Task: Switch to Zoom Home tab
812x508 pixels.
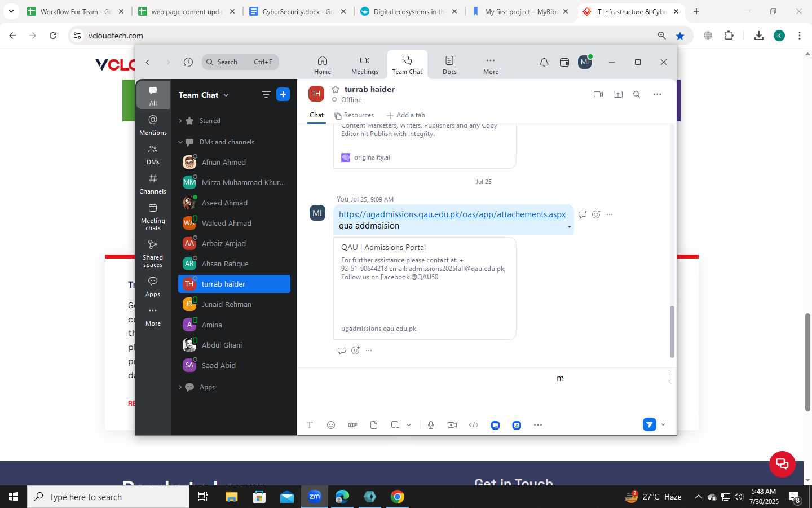Action: click(323, 65)
